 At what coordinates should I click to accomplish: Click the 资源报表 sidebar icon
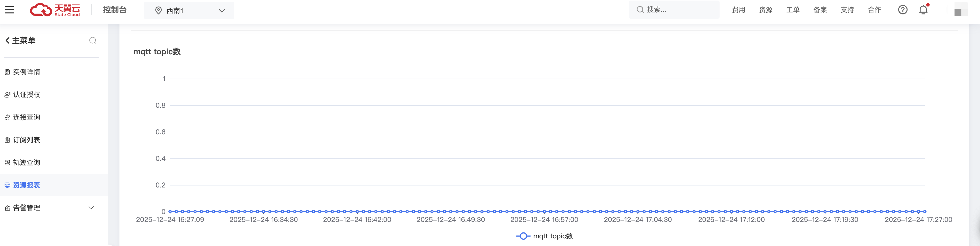[x=7, y=185]
